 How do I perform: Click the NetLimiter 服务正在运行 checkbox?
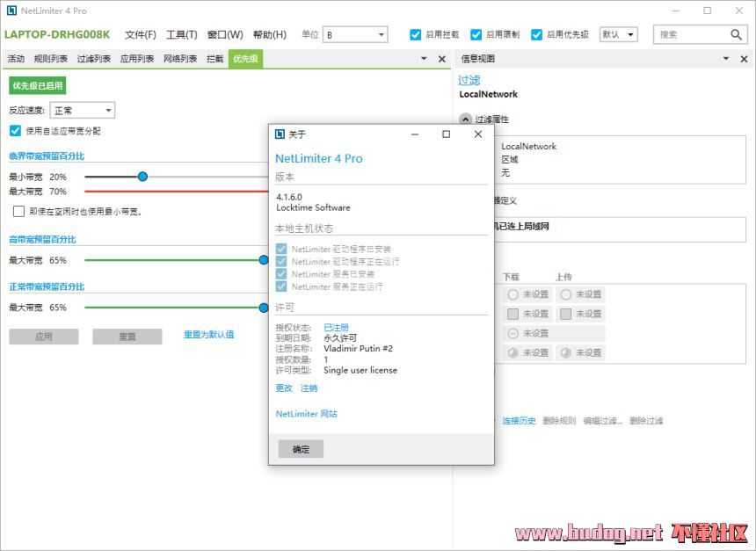tap(281, 286)
